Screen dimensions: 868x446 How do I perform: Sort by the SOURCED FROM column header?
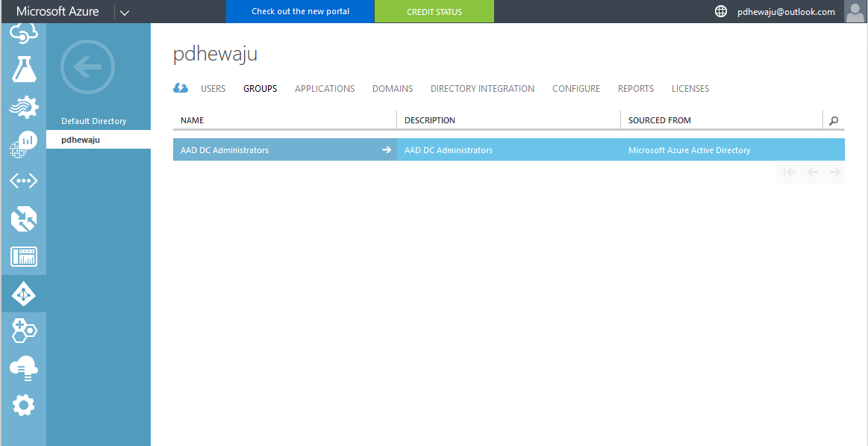[x=659, y=120]
